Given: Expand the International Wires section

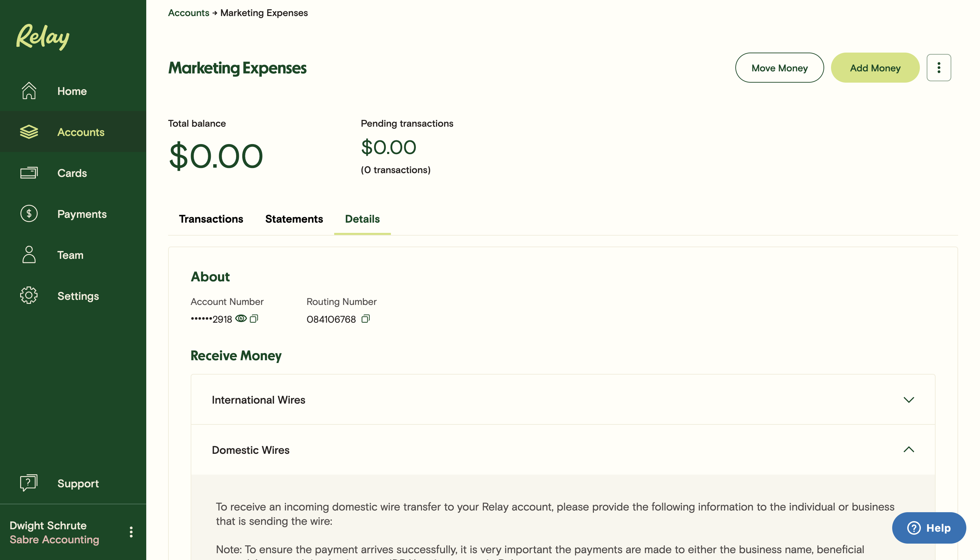Looking at the screenshot, I should [909, 399].
